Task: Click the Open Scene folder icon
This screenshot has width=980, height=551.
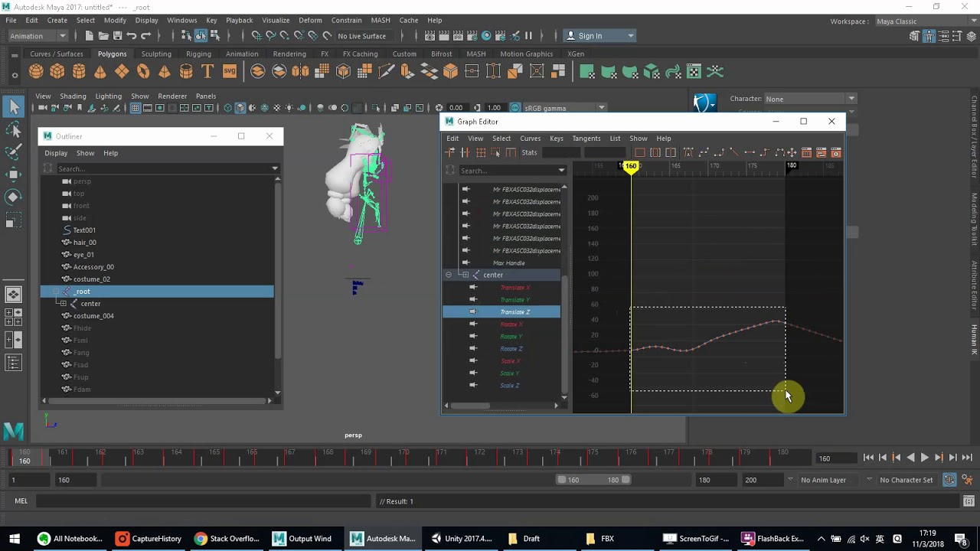Action: pos(103,36)
